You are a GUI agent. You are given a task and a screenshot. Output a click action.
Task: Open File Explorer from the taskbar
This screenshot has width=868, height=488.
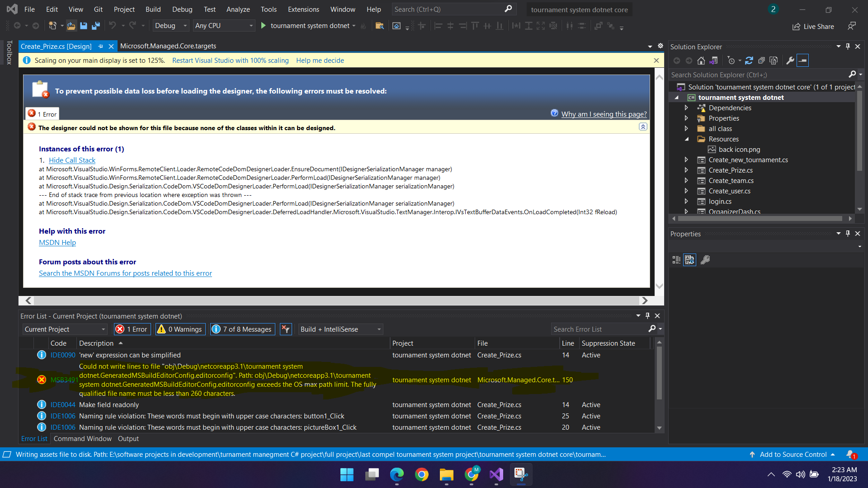tap(447, 475)
